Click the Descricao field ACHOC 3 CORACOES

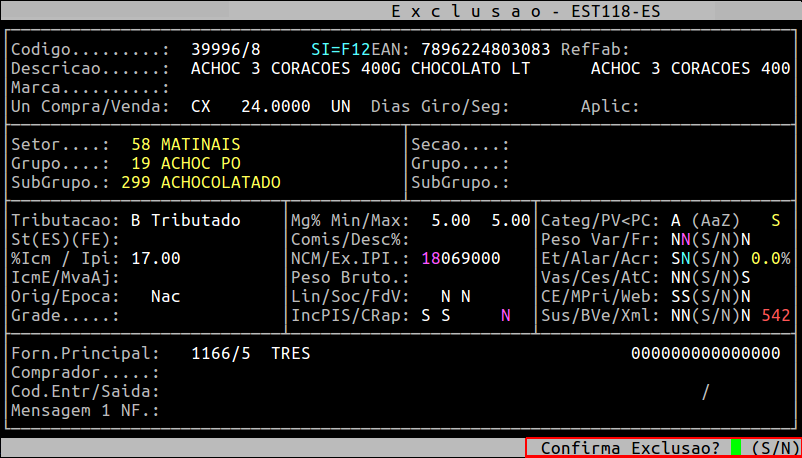[361, 69]
